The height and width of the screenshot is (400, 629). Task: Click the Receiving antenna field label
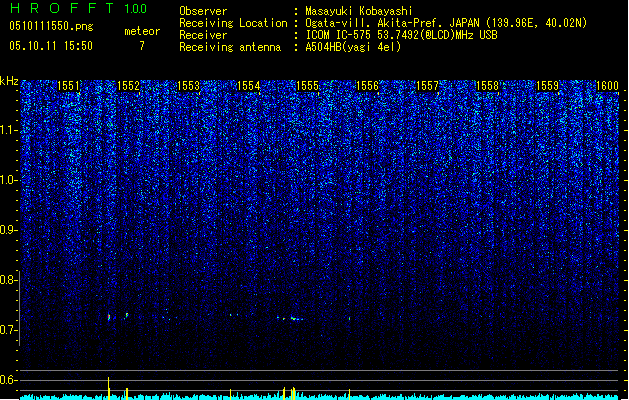[x=230, y=47]
